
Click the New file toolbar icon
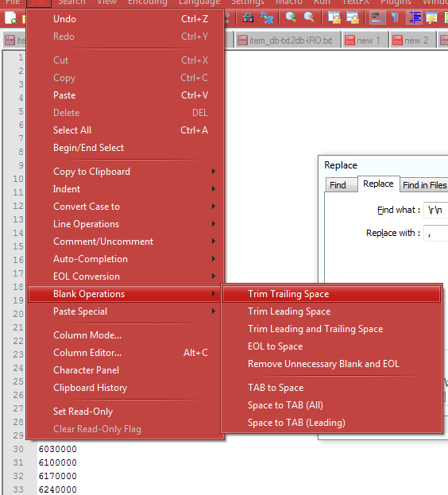(x=10, y=17)
